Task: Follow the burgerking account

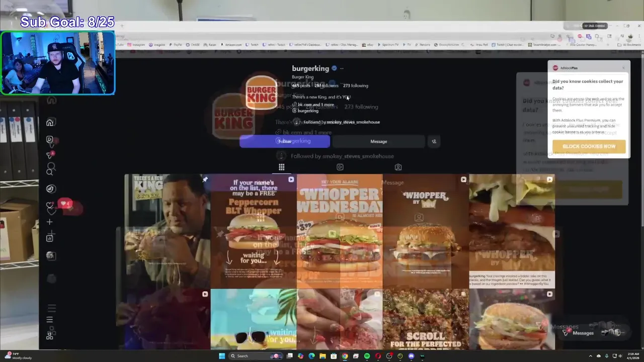Action: tap(285, 141)
